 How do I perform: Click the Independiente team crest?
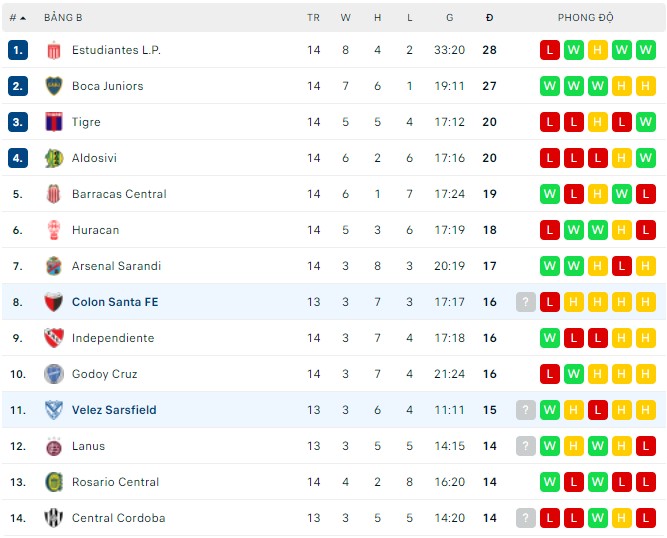[x=54, y=338]
